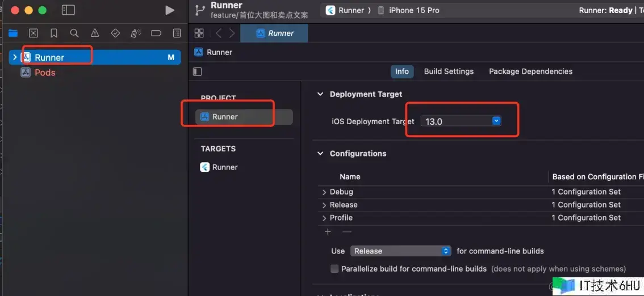Switch to the Info tab

[402, 71]
